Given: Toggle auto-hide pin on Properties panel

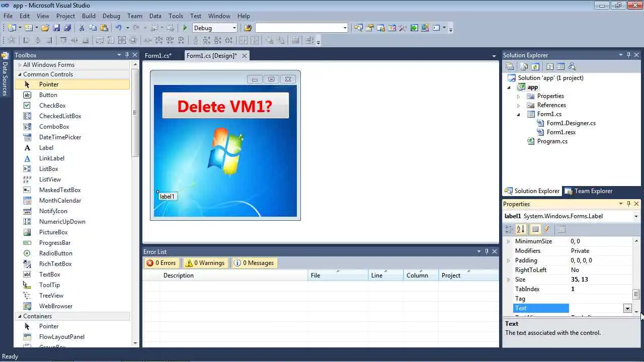Looking at the screenshot, I should 628,204.
